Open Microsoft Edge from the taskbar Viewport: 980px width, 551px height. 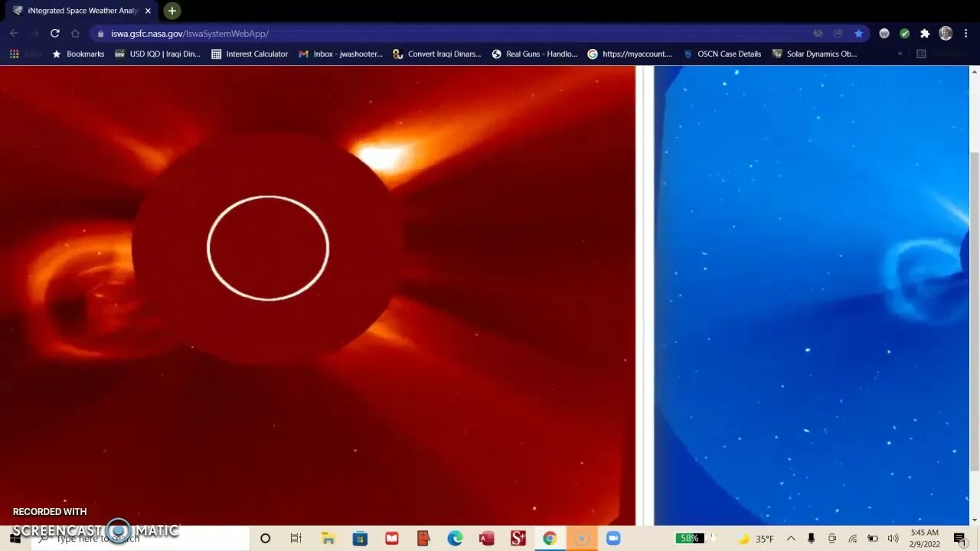click(x=455, y=539)
